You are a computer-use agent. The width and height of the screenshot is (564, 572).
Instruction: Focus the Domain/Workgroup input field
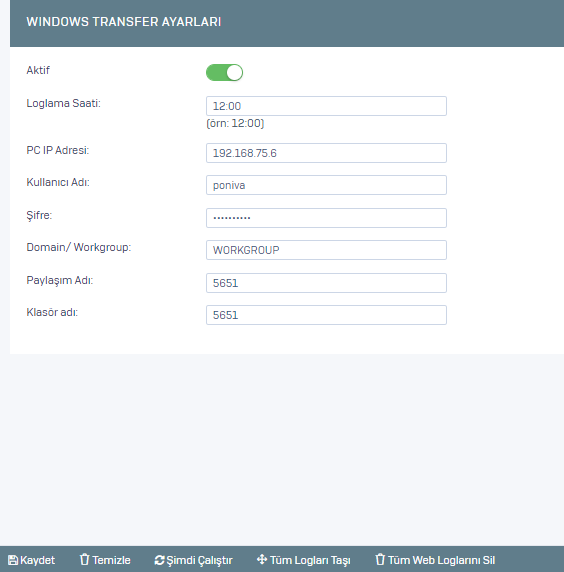[x=326, y=250]
